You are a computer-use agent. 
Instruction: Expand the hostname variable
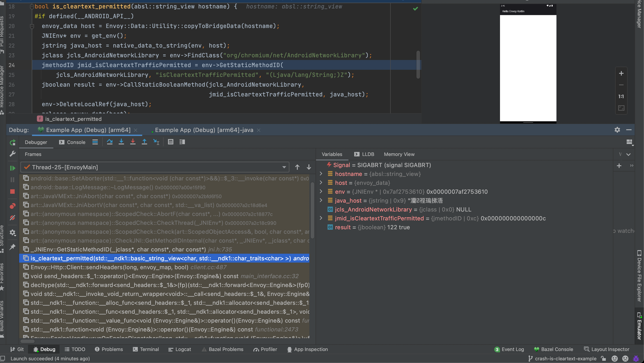click(321, 174)
